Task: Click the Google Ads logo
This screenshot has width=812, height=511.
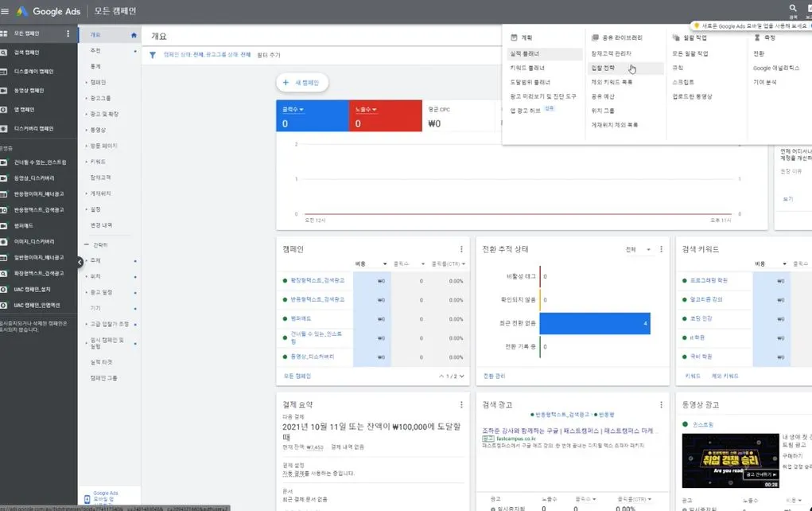Action: coord(49,11)
